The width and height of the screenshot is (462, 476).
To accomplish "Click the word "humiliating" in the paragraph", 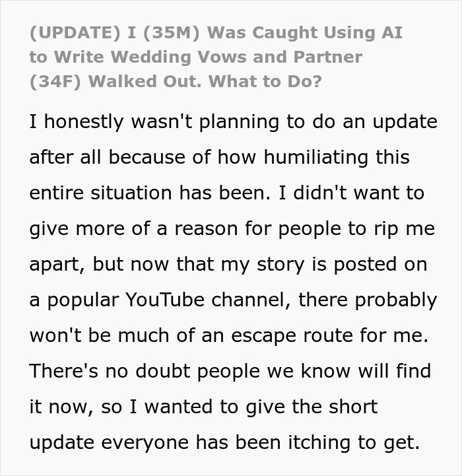I will [319, 158].
